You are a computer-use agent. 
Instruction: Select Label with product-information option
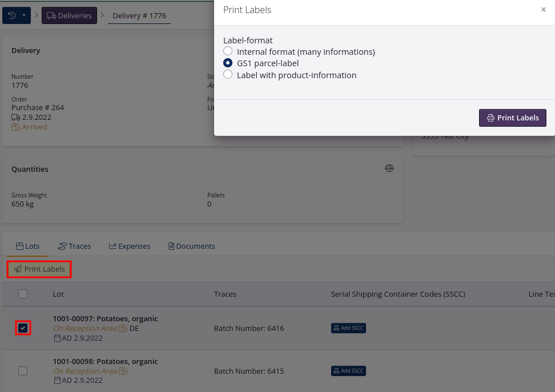228,75
